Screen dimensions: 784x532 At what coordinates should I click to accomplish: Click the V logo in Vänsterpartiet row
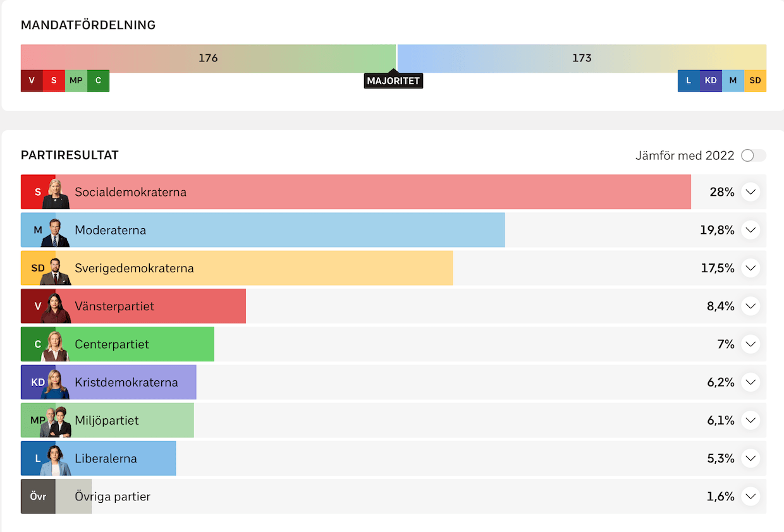pyautogui.click(x=38, y=306)
